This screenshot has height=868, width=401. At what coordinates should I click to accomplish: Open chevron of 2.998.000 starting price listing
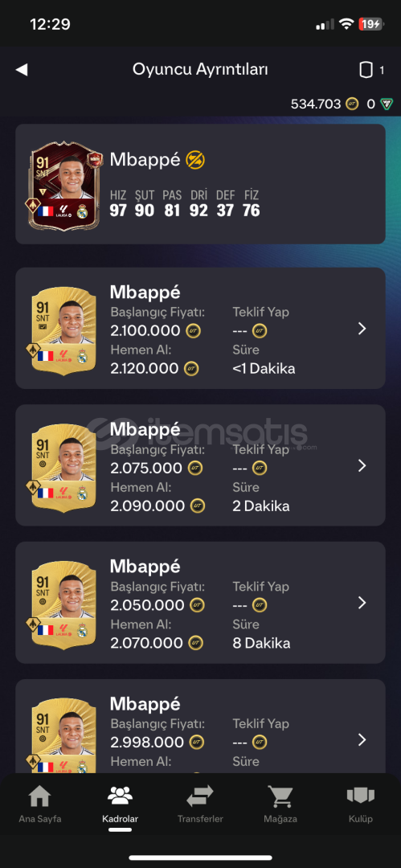coord(362,739)
